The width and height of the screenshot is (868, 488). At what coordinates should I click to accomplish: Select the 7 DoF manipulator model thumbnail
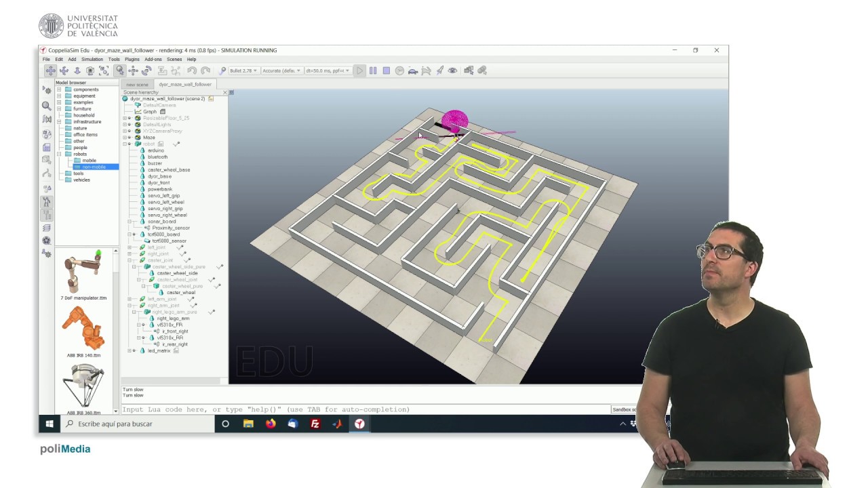83,274
